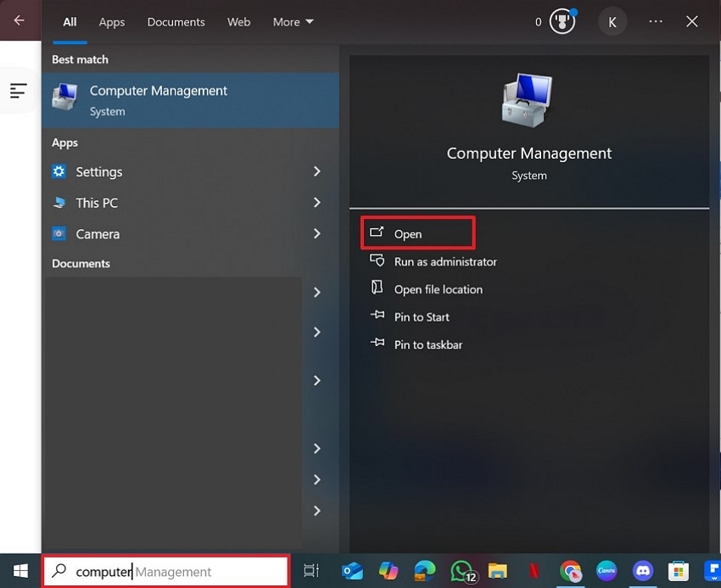
Task: Click the large Computer Management preview icon
Action: (528, 100)
